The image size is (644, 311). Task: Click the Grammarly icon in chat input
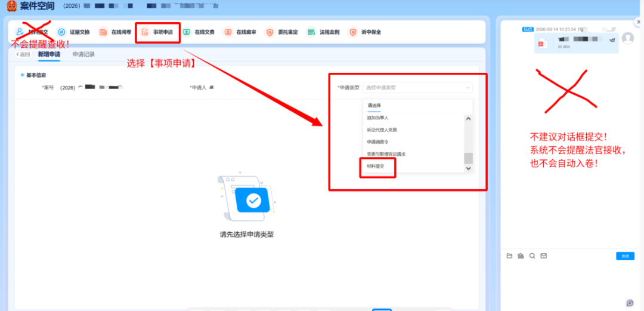click(x=630, y=303)
